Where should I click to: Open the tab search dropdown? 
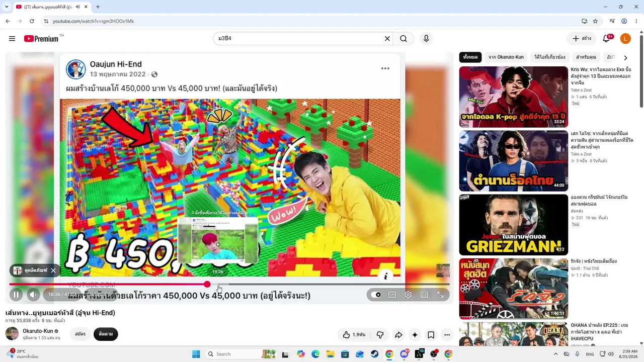click(x=7, y=7)
